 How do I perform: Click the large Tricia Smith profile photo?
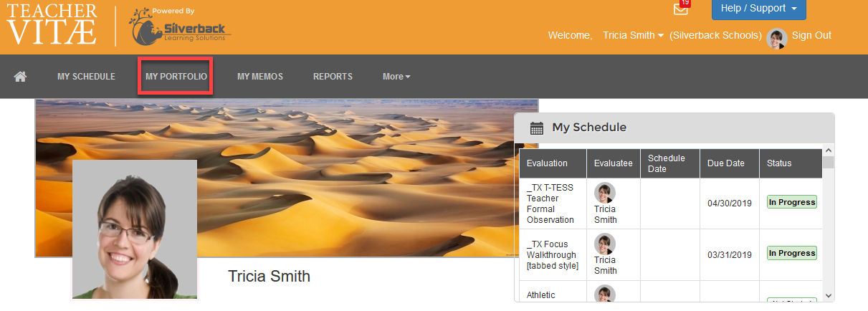pyautogui.click(x=135, y=229)
